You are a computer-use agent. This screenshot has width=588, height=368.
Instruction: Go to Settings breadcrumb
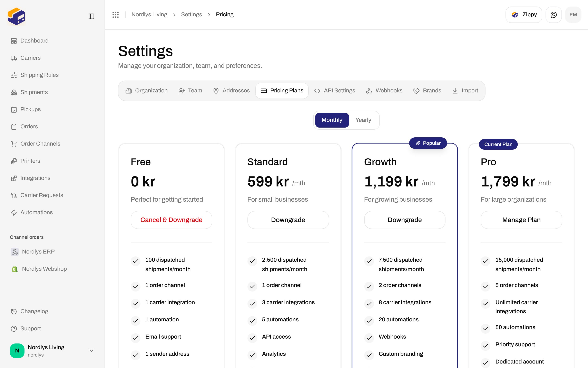pos(192,15)
